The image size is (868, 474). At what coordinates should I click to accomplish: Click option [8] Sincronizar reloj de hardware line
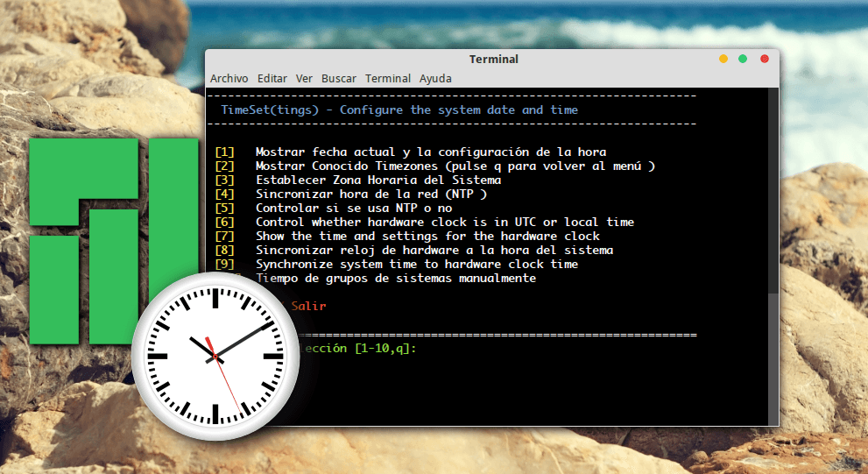[x=414, y=251]
